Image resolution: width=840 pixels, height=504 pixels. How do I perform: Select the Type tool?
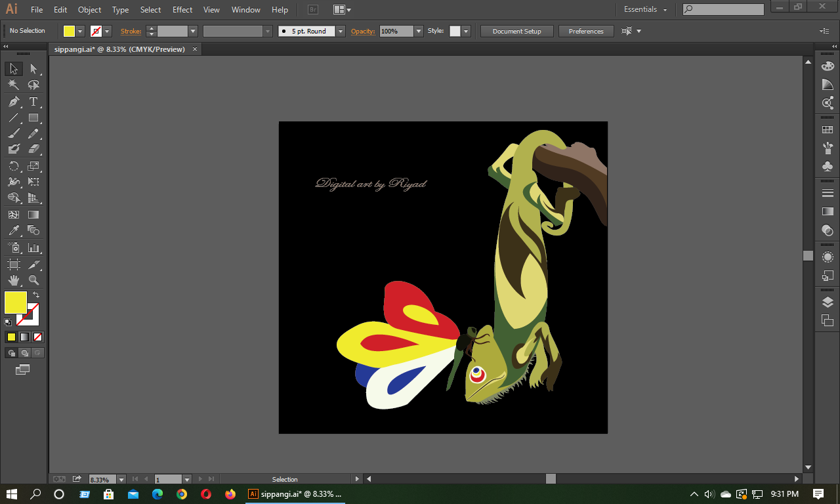point(33,102)
